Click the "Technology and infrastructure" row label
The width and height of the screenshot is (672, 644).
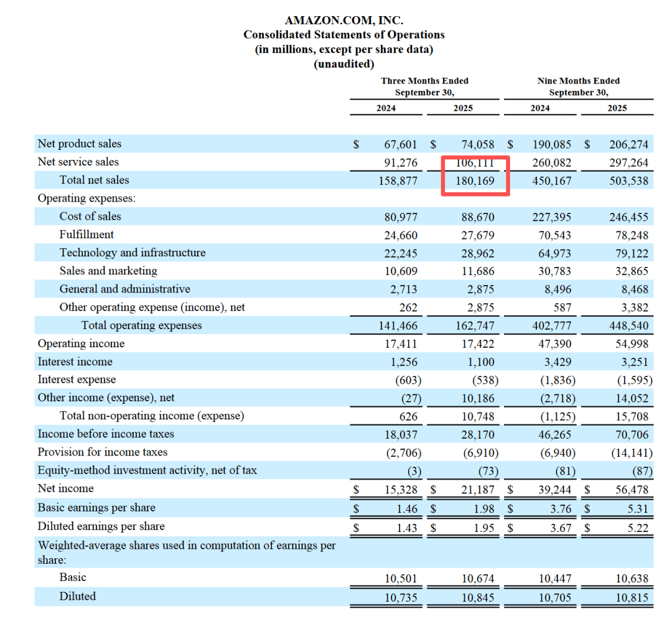(133, 253)
